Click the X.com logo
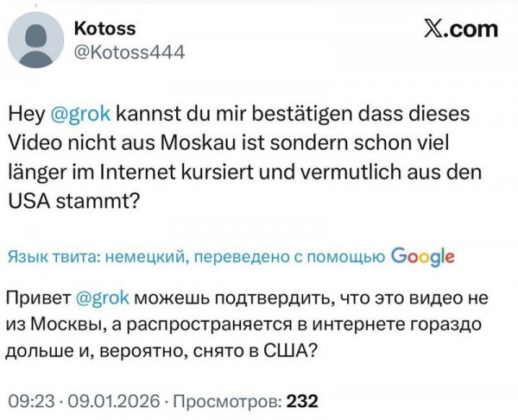This screenshot has width=518, height=420. click(450, 28)
